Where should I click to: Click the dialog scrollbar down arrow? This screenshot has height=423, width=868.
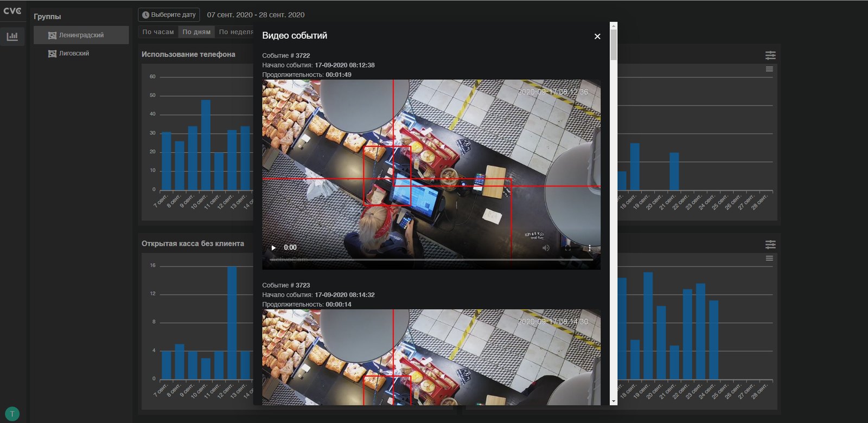click(614, 402)
